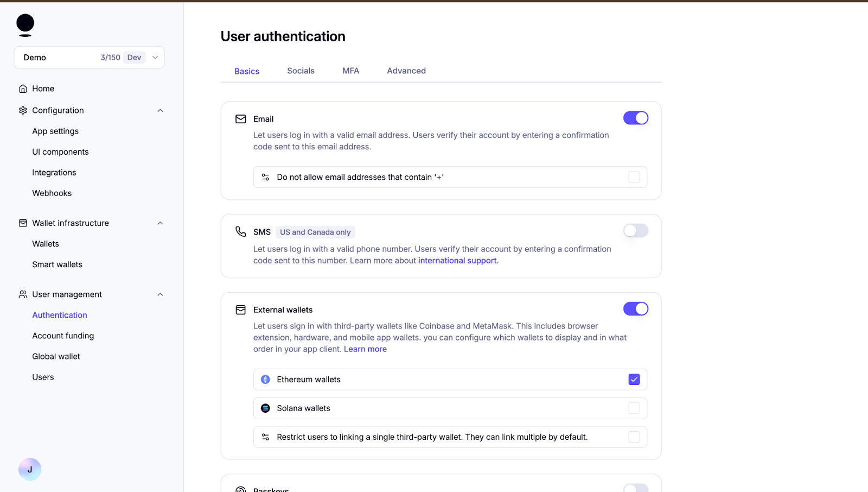Screen dimensions: 868x492
Task: Click the External wallets icon
Action: (241, 310)
